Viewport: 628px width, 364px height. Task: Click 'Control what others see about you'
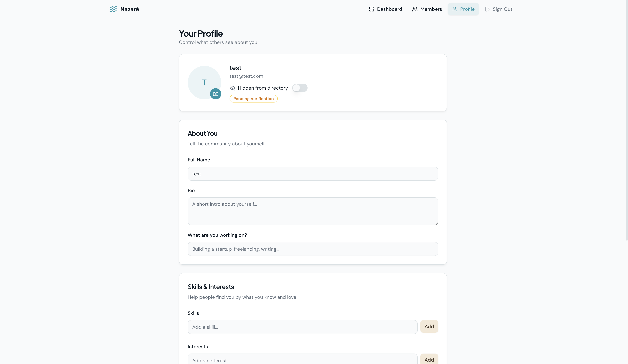[218, 42]
